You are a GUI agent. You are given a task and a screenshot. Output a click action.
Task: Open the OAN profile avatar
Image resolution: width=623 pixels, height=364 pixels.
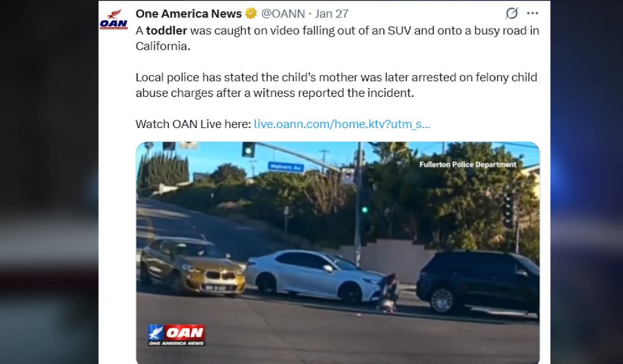(x=113, y=19)
